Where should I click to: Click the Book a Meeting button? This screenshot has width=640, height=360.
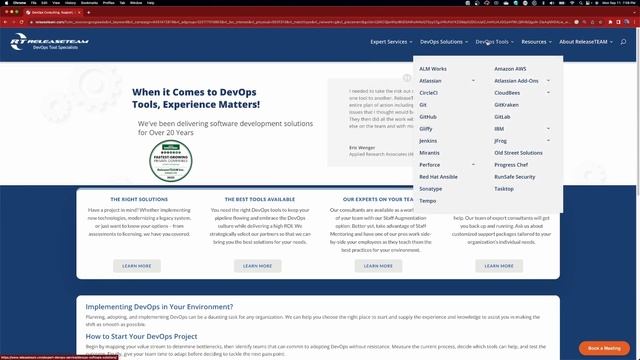pyautogui.click(x=604, y=348)
